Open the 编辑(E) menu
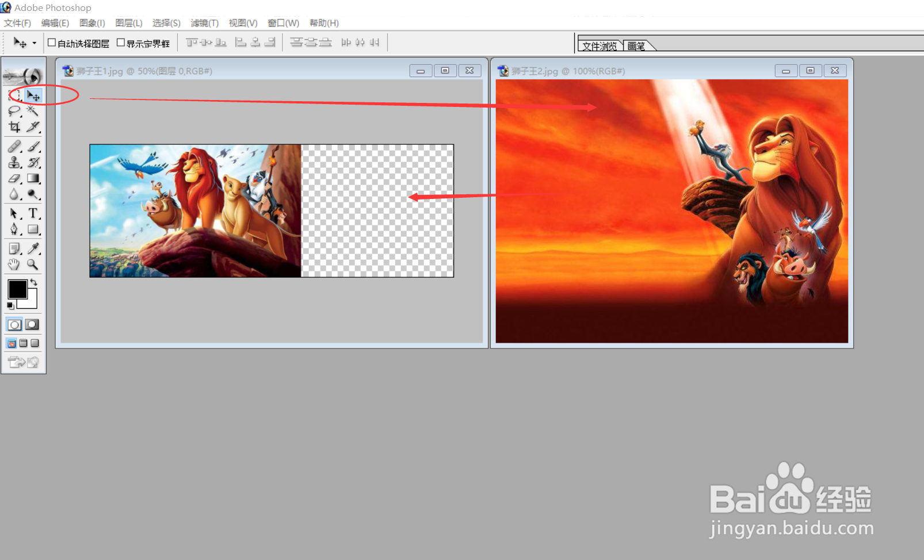 (x=55, y=23)
